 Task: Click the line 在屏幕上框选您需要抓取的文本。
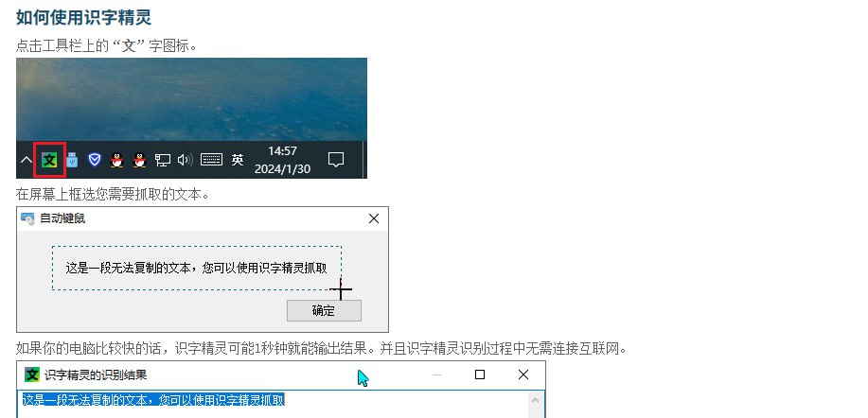pos(113,194)
